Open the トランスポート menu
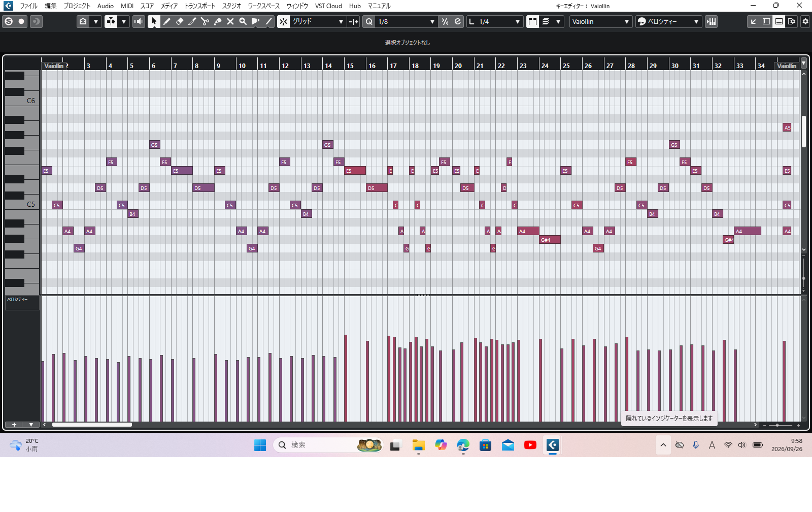 (x=199, y=6)
